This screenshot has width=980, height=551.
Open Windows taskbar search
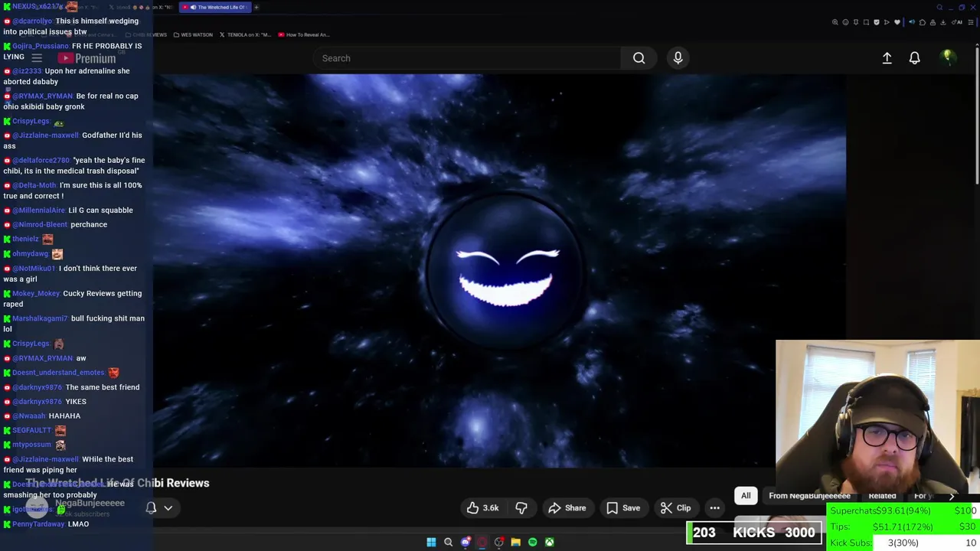tap(449, 543)
